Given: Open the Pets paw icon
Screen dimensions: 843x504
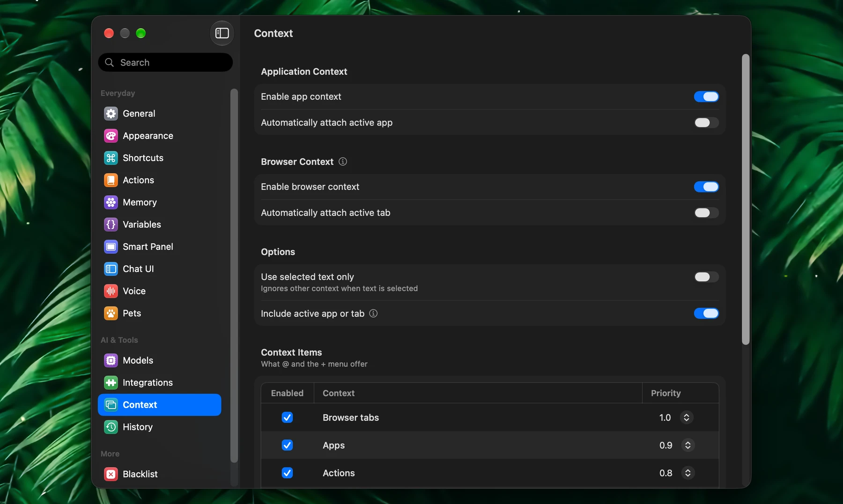Looking at the screenshot, I should point(111,313).
